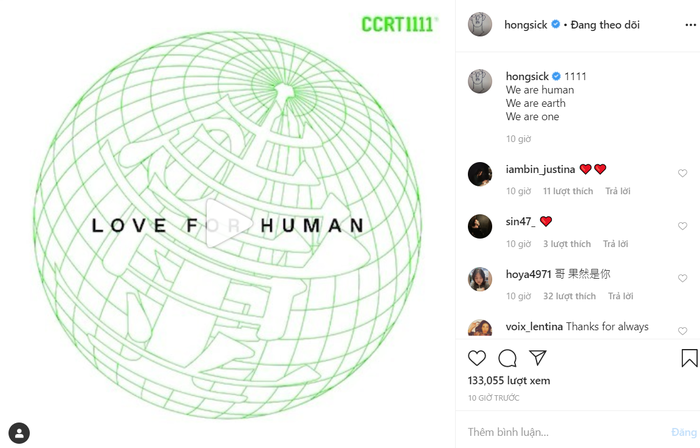Viewport: 700px width, 448px height.
Task: Like sin47_'s comment
Action: point(683,226)
